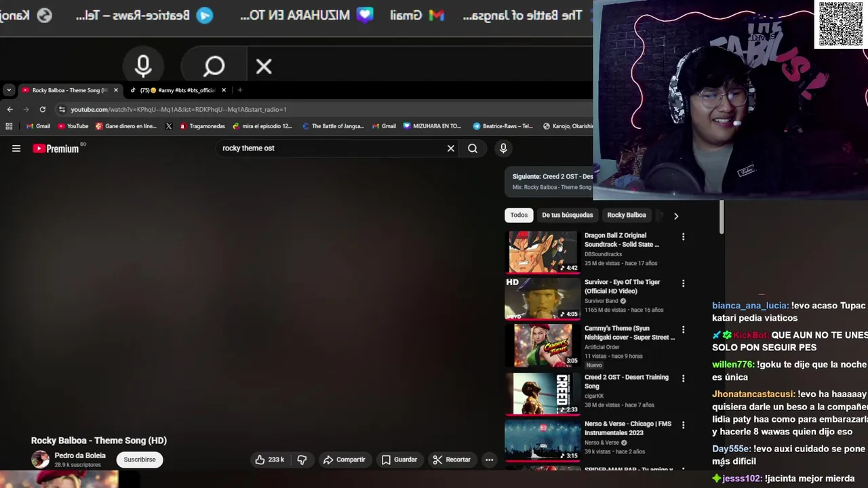Screen dimensions: 868x488
Task: Open 'Pedro da Boleia' channel name link
Action: (x=80, y=455)
